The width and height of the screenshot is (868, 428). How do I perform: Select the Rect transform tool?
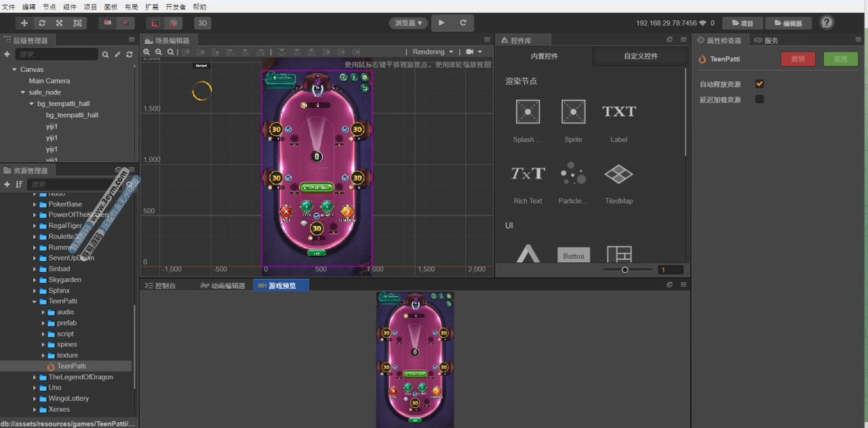click(x=77, y=23)
